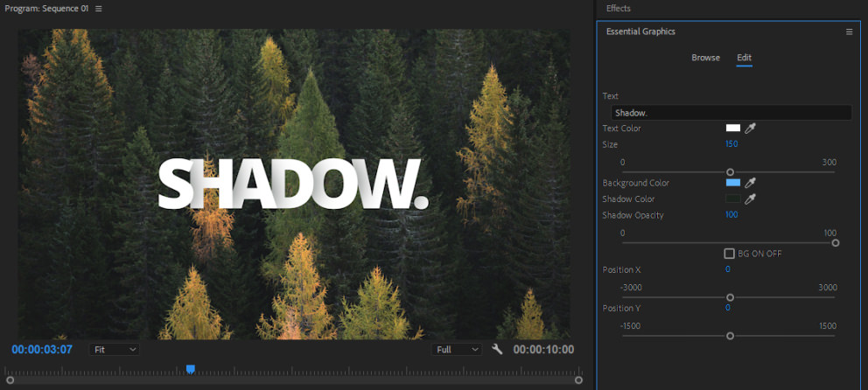The image size is (868, 390).
Task: Open the wrench settings in Program monitor
Action: [497, 349]
